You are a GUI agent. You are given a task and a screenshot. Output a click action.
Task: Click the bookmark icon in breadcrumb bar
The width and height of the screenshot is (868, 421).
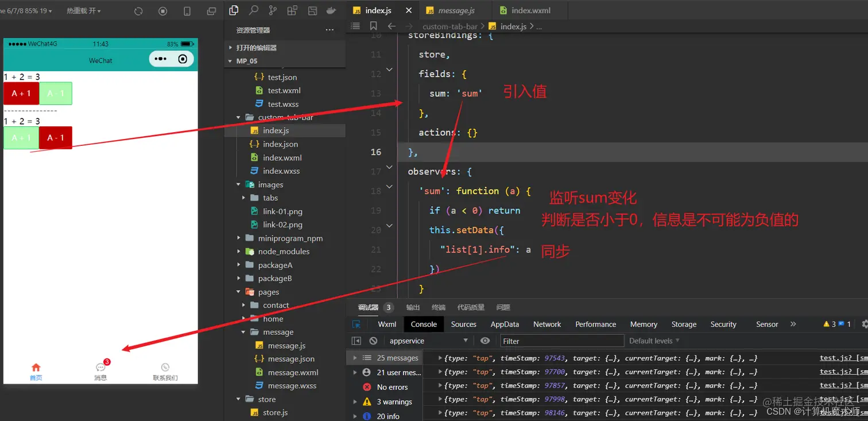click(x=374, y=26)
